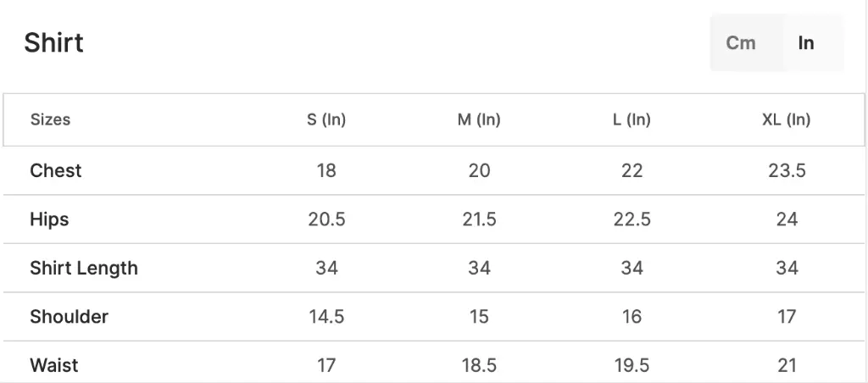Click the XL chest value 23.5

click(787, 170)
